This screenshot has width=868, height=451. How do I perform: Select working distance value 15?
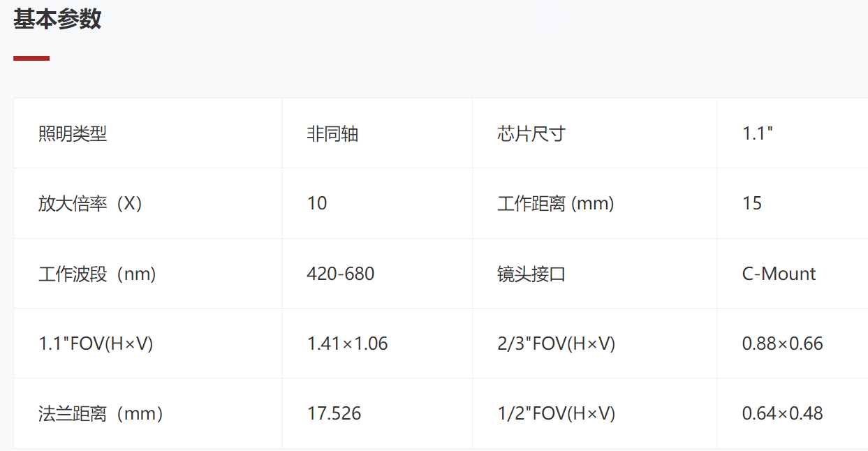pyautogui.click(x=752, y=204)
